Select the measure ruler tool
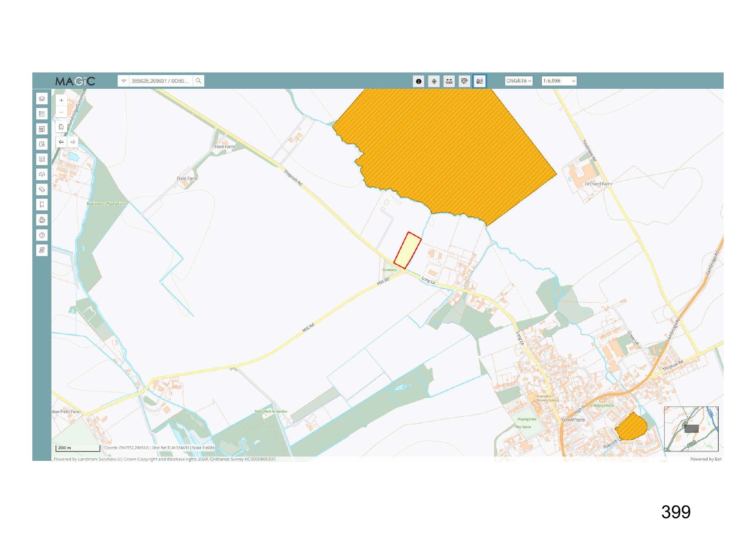 pos(449,81)
